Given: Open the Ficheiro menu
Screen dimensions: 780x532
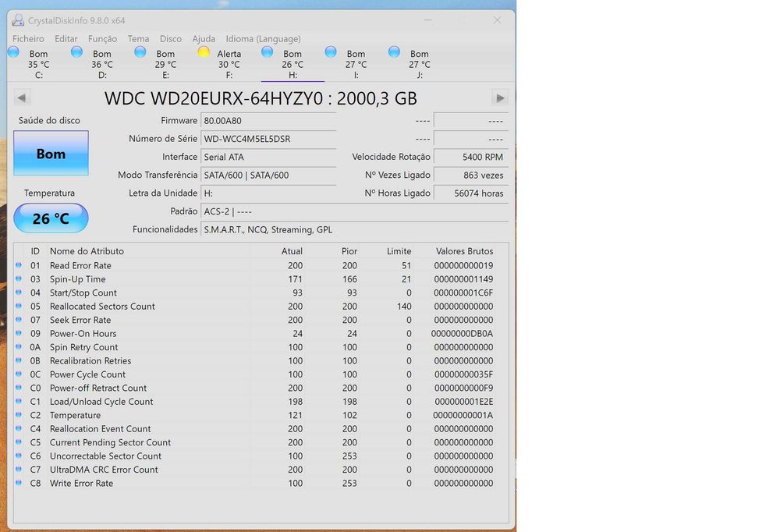Looking at the screenshot, I should coord(28,38).
